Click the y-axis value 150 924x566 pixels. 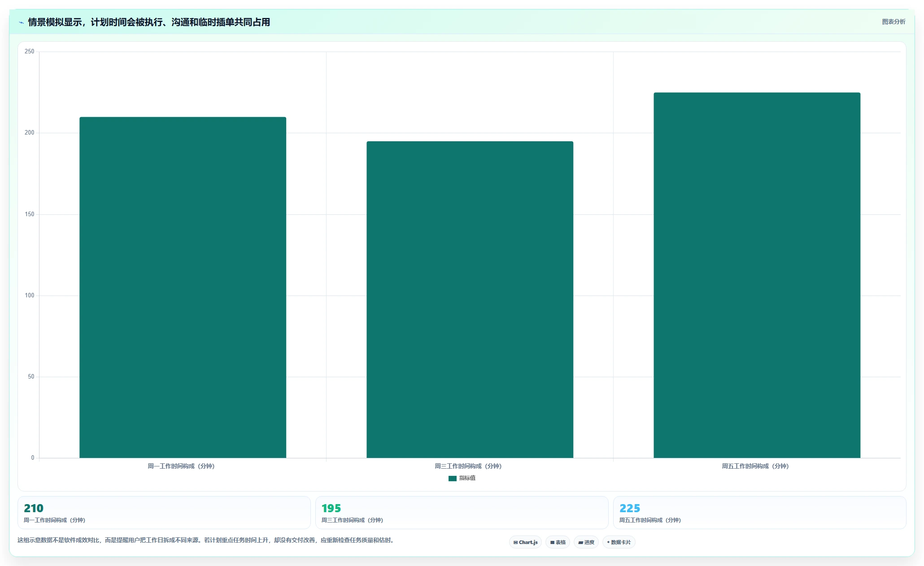point(29,214)
